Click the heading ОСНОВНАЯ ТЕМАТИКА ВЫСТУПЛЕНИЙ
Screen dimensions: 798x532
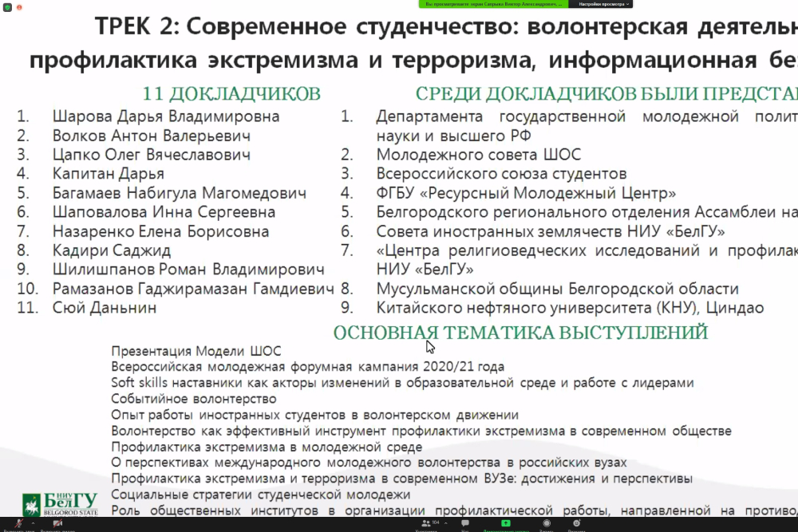(520, 332)
